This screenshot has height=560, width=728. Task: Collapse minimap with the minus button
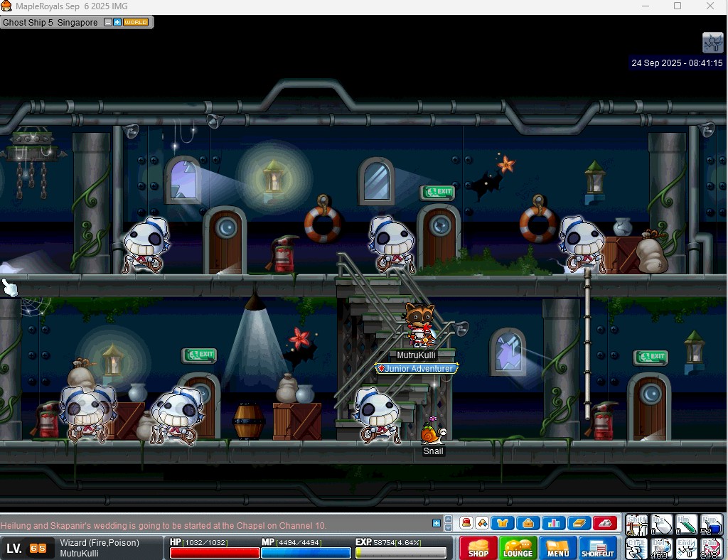[108, 22]
